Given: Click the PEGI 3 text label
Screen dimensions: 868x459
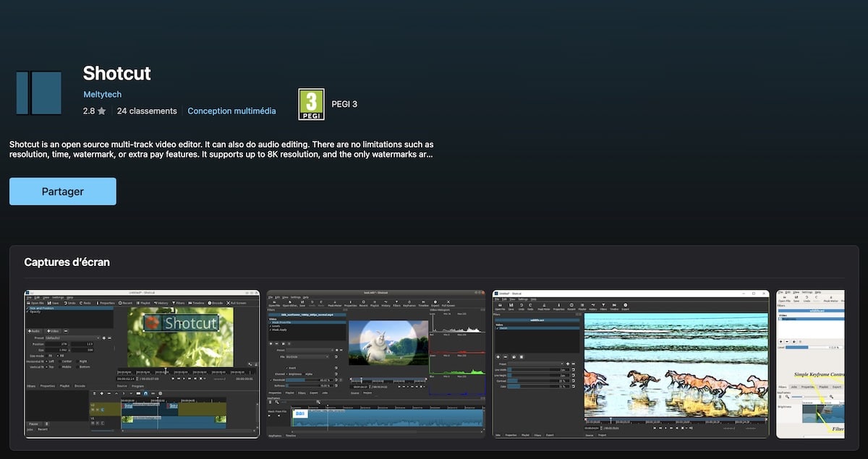Looking at the screenshot, I should (x=344, y=104).
